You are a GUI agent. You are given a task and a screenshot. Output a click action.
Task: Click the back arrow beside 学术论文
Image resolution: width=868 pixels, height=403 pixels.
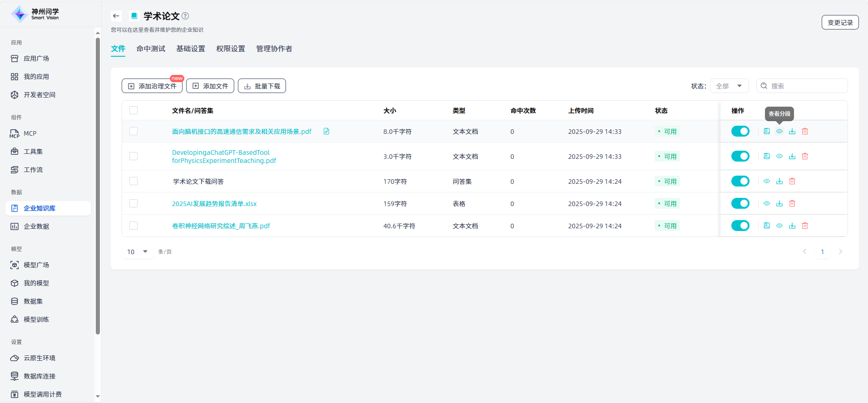tap(116, 16)
